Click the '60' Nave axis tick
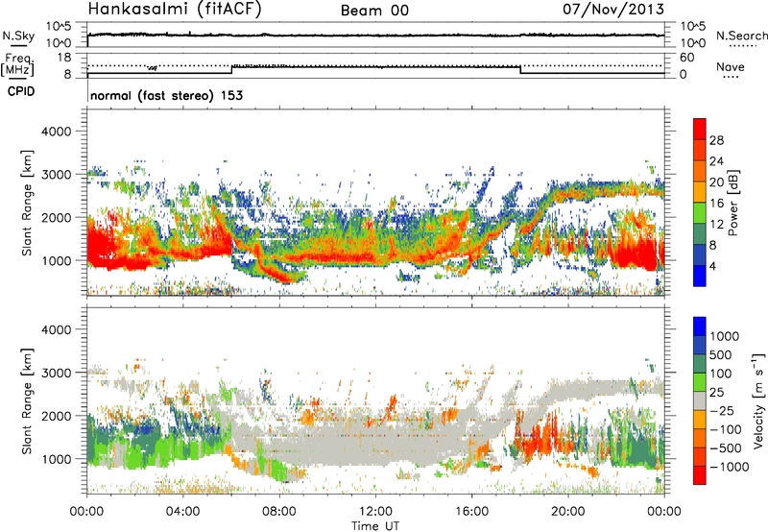This screenshot has height=532, width=768. point(686,58)
